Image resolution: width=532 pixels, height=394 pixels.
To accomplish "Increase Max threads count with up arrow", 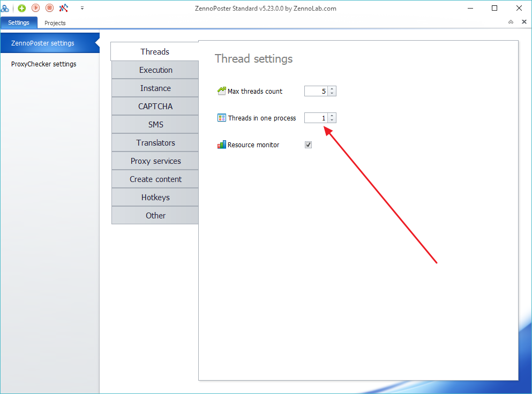I will [x=332, y=89].
